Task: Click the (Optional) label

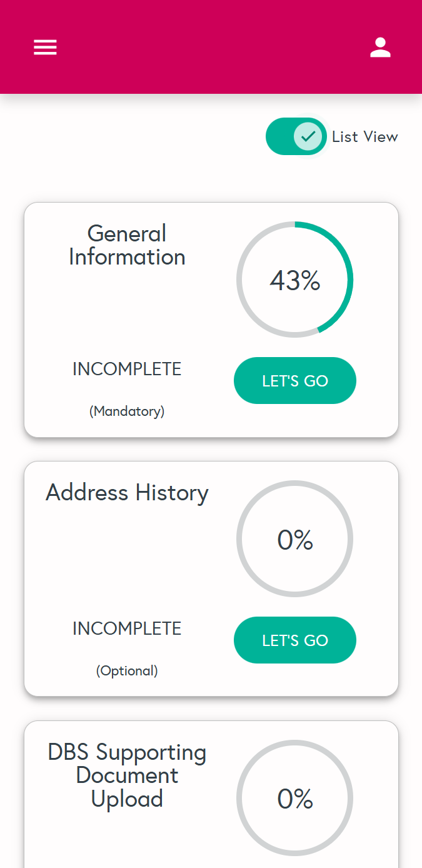Action: [127, 671]
